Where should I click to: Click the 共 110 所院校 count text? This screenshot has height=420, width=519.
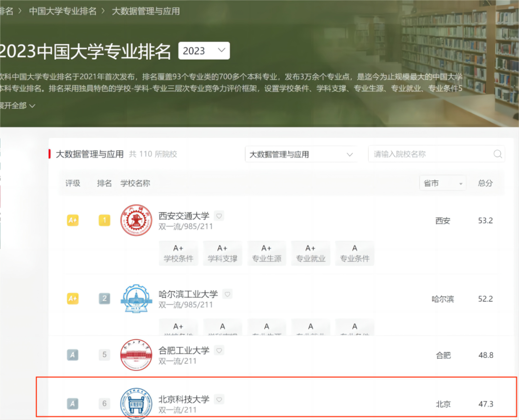tap(153, 154)
